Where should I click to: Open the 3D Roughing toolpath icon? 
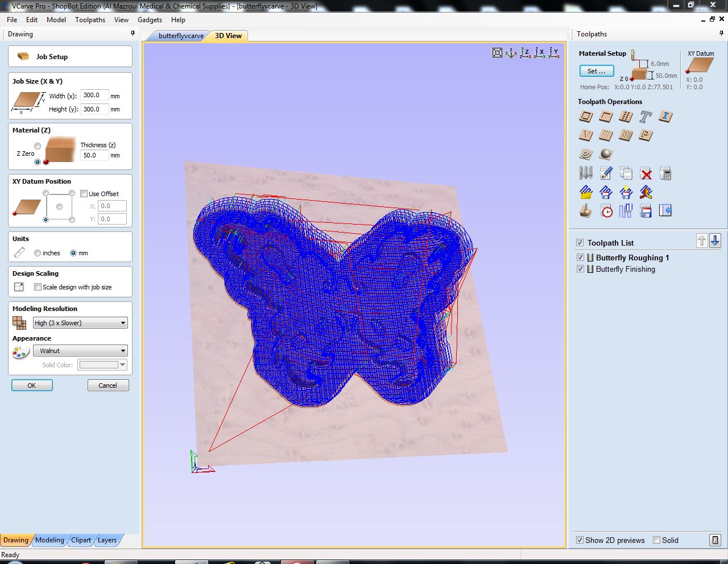(x=586, y=154)
